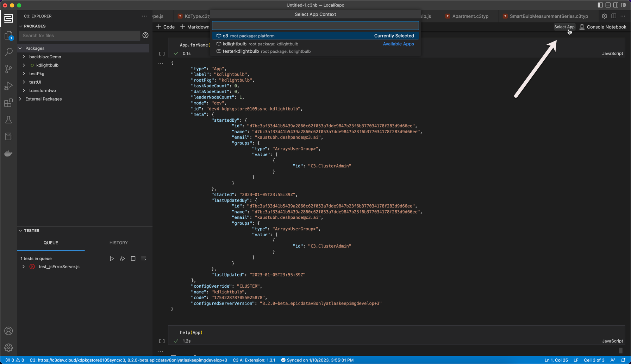Open the Run and Debug icon

(8, 86)
